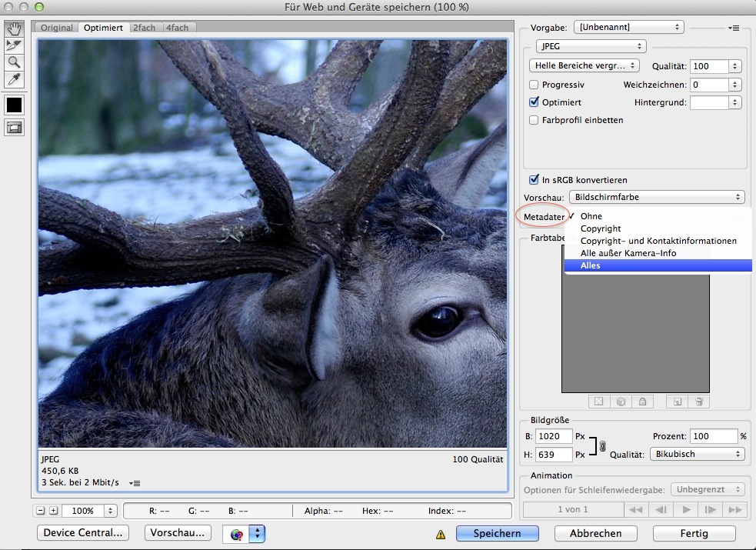Screen dimensions: 756x550
Task: Click the black eyedropper color swatch
Action: pyautogui.click(x=14, y=105)
